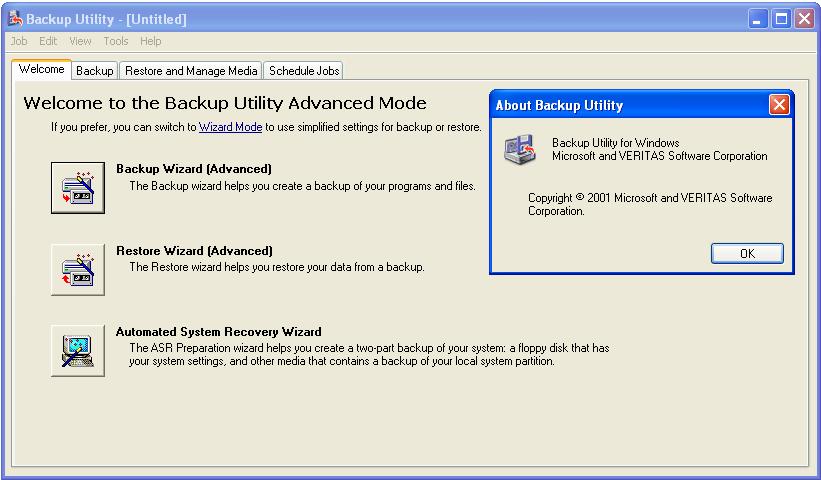This screenshot has width=821, height=480.
Task: Click 'Backup Utility for Windows' text in About dialog
Action: coord(616,143)
